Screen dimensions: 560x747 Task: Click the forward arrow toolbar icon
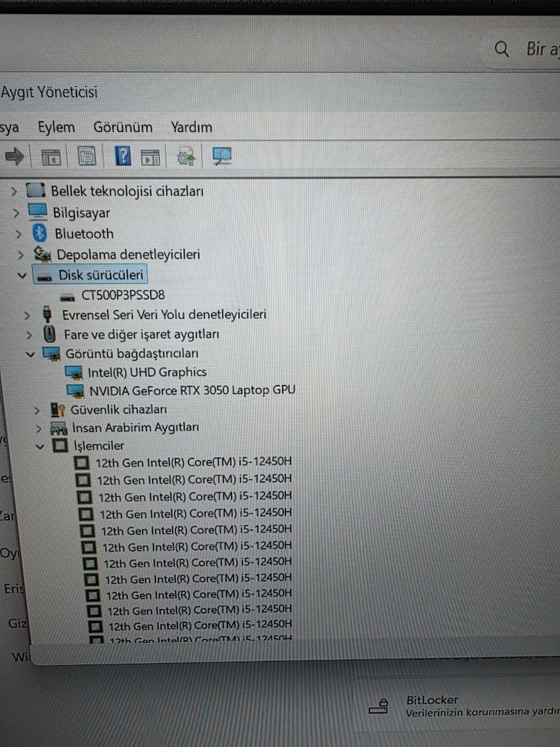coord(15,156)
